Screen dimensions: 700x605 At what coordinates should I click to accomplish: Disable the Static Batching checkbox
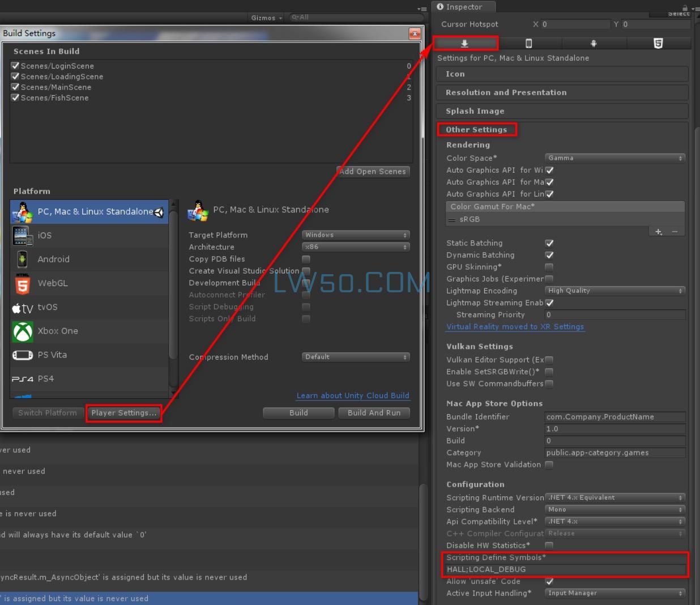(x=549, y=243)
